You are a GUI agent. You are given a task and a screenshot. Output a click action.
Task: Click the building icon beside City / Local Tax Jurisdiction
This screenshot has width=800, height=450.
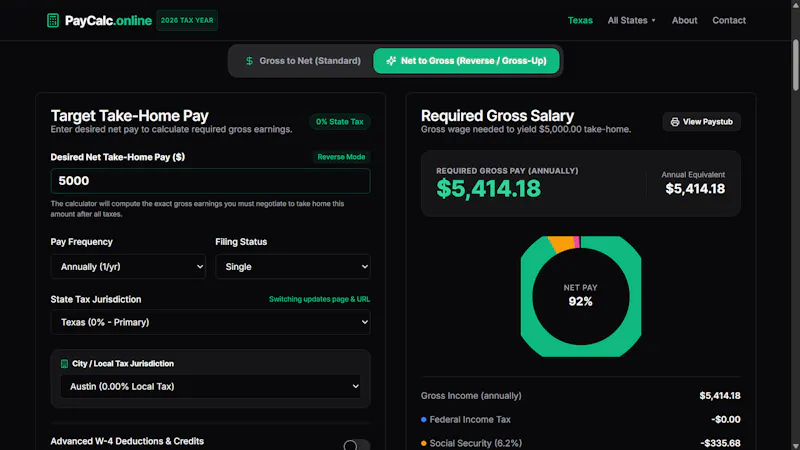coord(64,364)
